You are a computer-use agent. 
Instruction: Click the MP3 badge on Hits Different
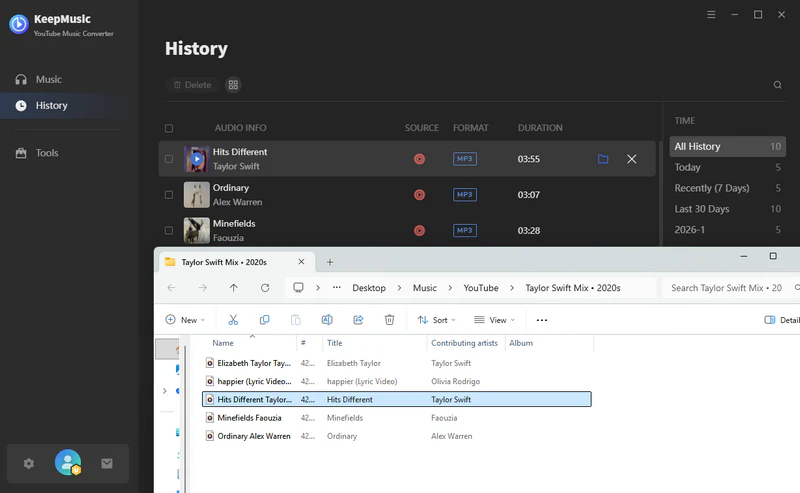point(465,159)
